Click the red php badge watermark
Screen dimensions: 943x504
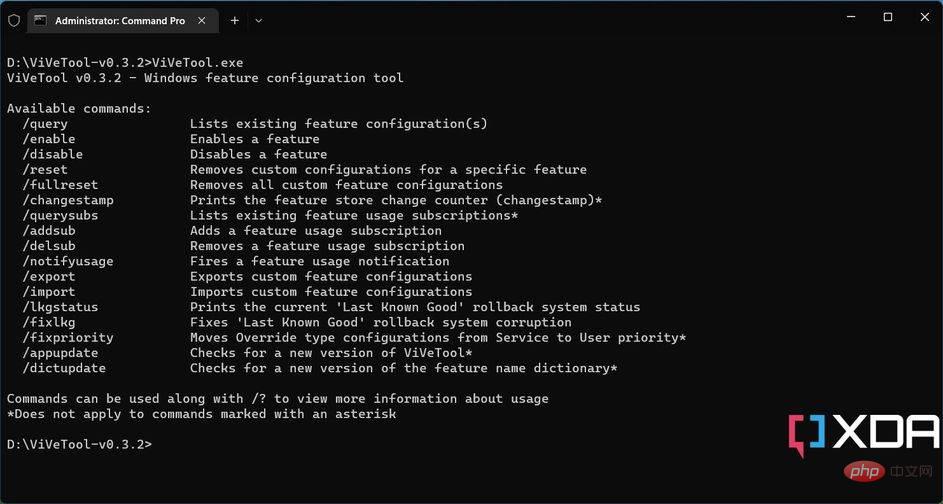point(864,470)
